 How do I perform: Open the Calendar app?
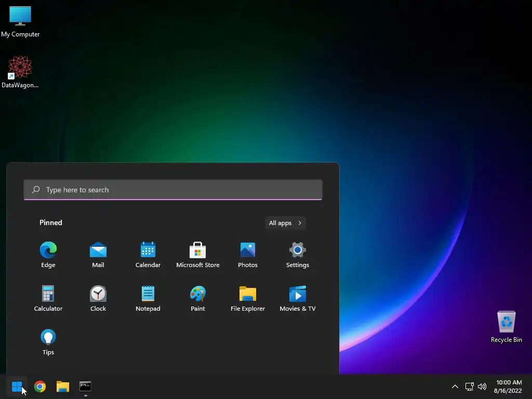pos(148,255)
